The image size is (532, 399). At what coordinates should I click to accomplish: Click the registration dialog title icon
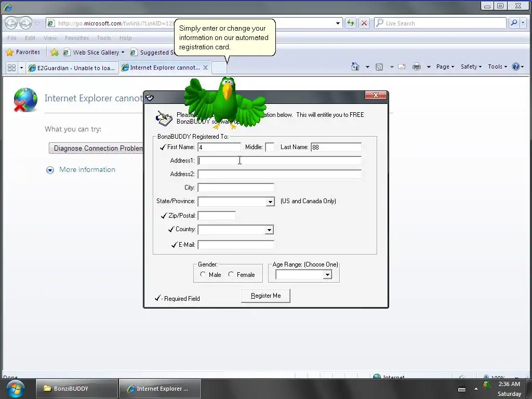click(x=150, y=98)
